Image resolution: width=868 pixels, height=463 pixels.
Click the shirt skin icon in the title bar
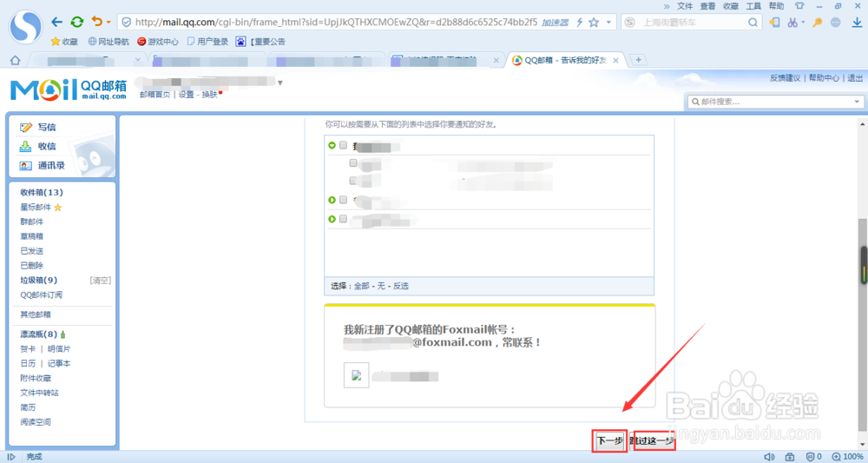point(799,6)
